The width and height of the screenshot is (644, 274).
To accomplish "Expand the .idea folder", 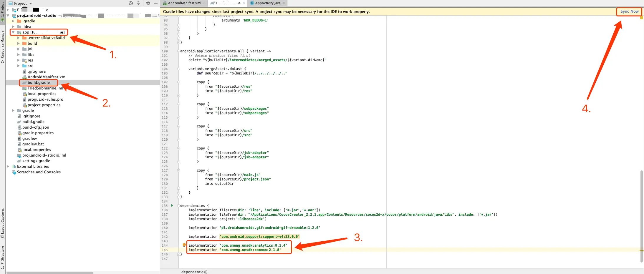I will pyautogui.click(x=13, y=26).
